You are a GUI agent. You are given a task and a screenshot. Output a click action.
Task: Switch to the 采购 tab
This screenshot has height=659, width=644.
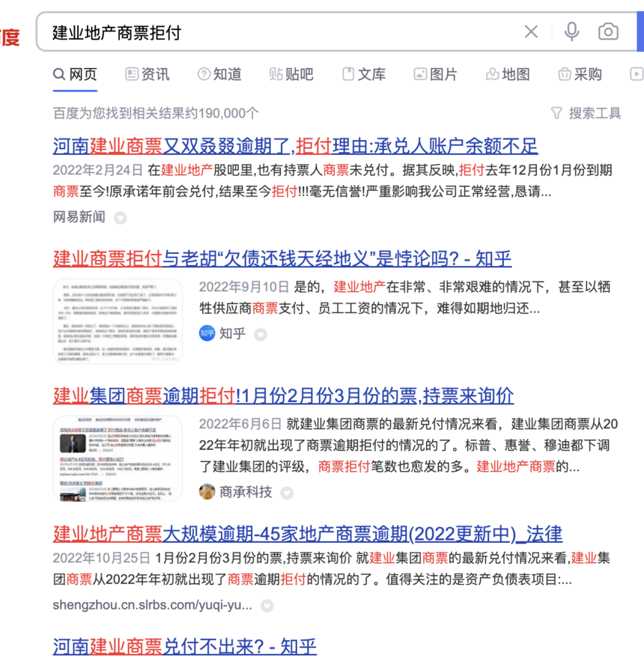click(580, 74)
